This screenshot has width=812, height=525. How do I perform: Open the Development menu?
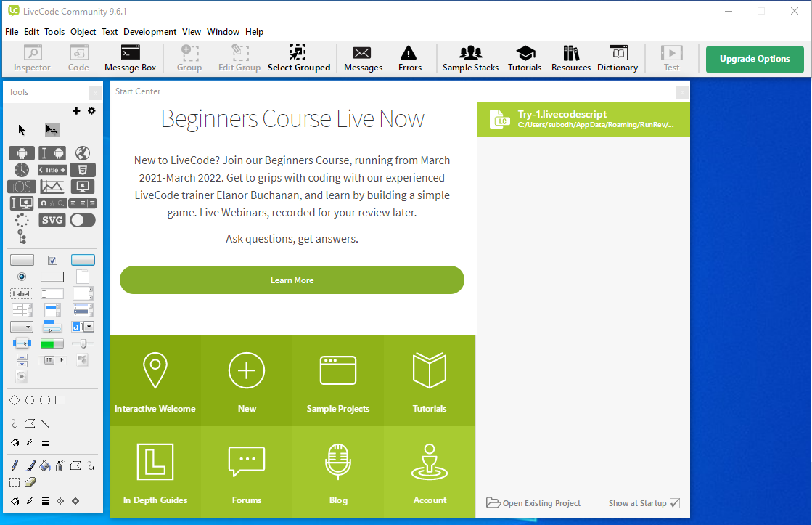(x=149, y=32)
